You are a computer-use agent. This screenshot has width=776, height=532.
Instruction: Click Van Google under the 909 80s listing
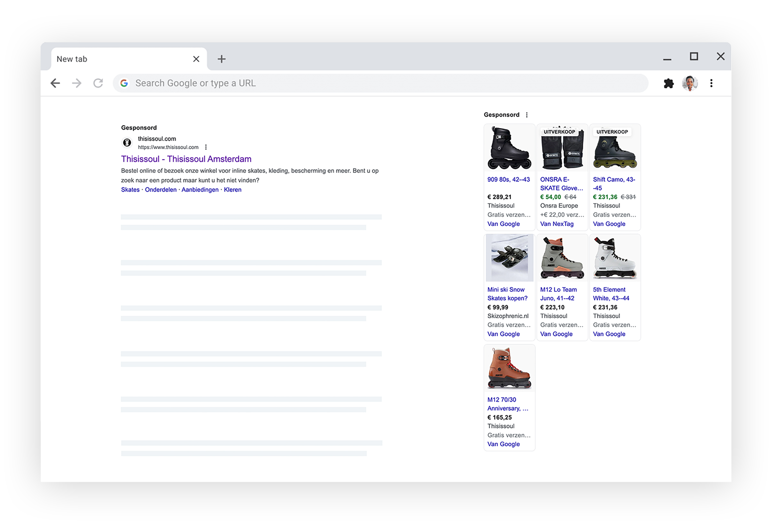[503, 224]
